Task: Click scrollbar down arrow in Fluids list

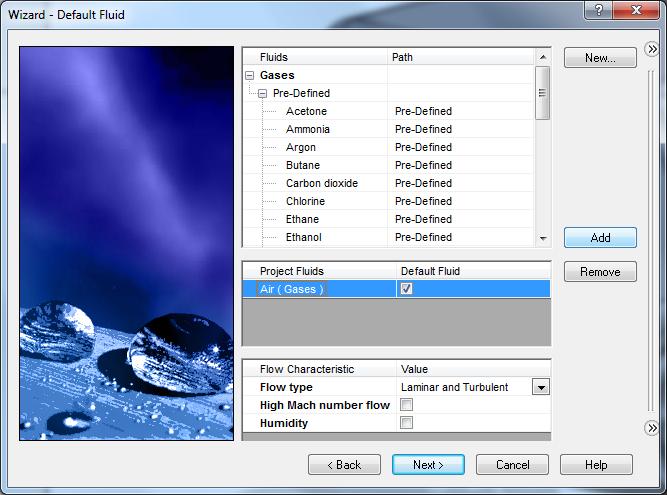Action: pos(542,239)
